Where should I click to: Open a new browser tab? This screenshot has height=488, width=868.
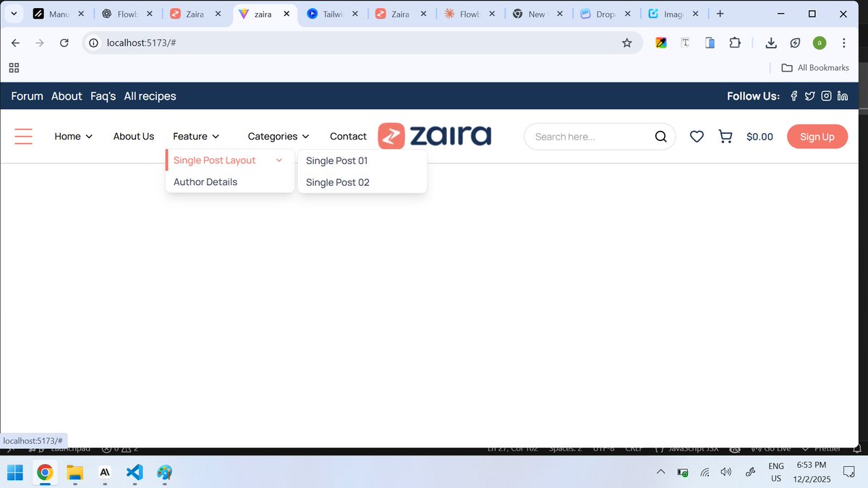point(720,14)
